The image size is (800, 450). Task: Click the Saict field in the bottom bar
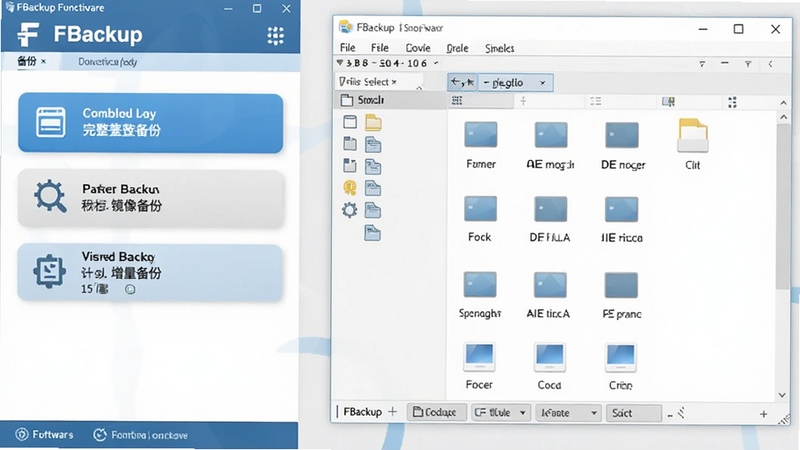[634, 413]
